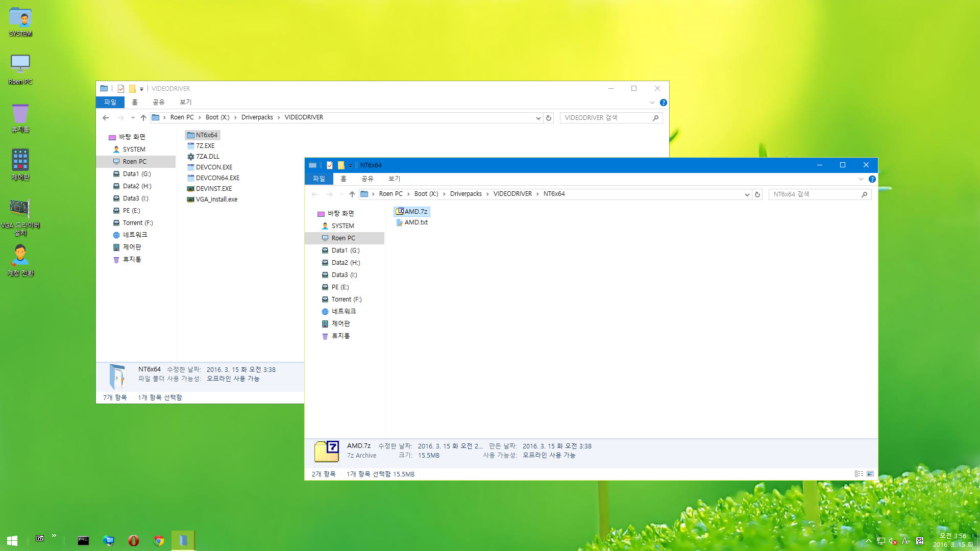The height and width of the screenshot is (551, 980).
Task: Open the 계정 전환 desktop icon
Action: tap(20, 260)
